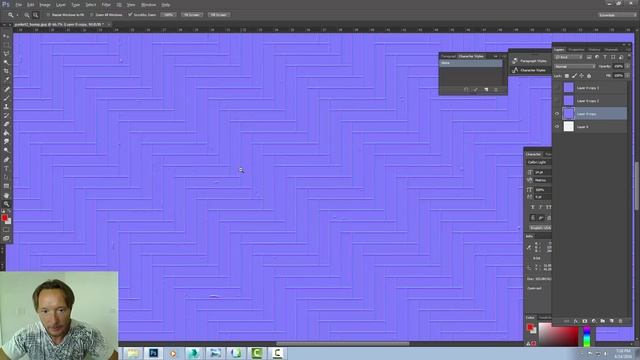Click the new adjustment layer icon
640x360 pixels.
[x=593, y=321]
